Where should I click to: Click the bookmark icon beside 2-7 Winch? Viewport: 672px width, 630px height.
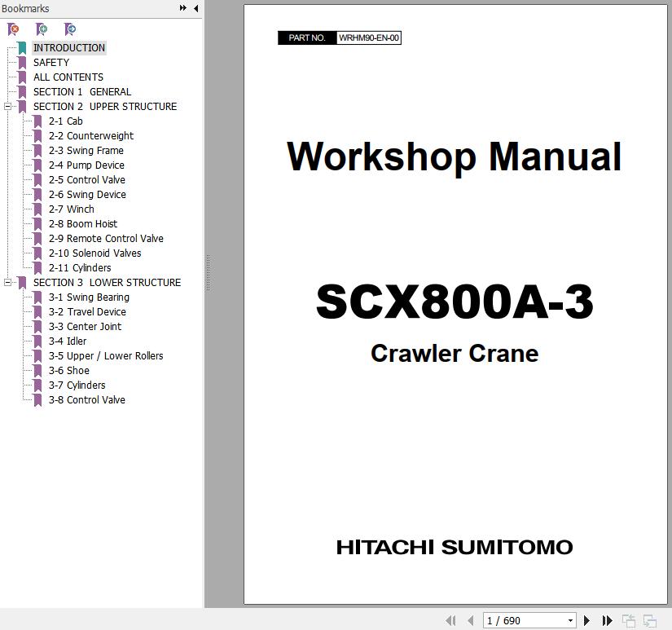click(37, 209)
